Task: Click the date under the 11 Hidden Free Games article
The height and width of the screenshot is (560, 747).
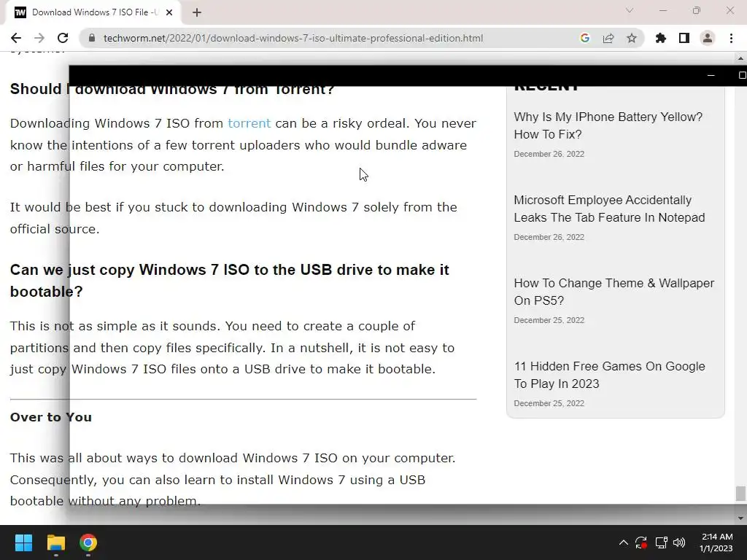Action: coord(549,403)
